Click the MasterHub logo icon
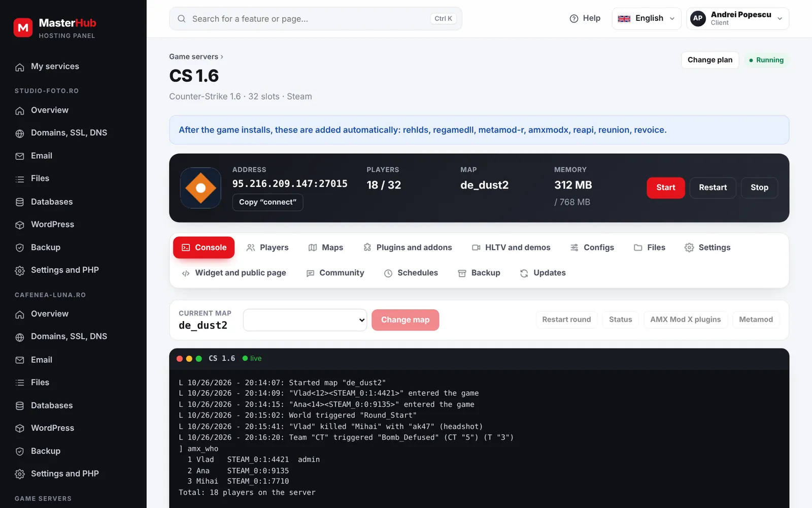The height and width of the screenshot is (508, 812). coord(23,28)
